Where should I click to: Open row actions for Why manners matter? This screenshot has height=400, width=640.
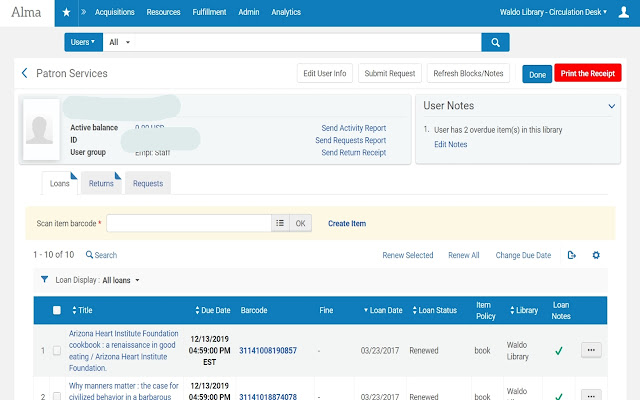point(591,396)
